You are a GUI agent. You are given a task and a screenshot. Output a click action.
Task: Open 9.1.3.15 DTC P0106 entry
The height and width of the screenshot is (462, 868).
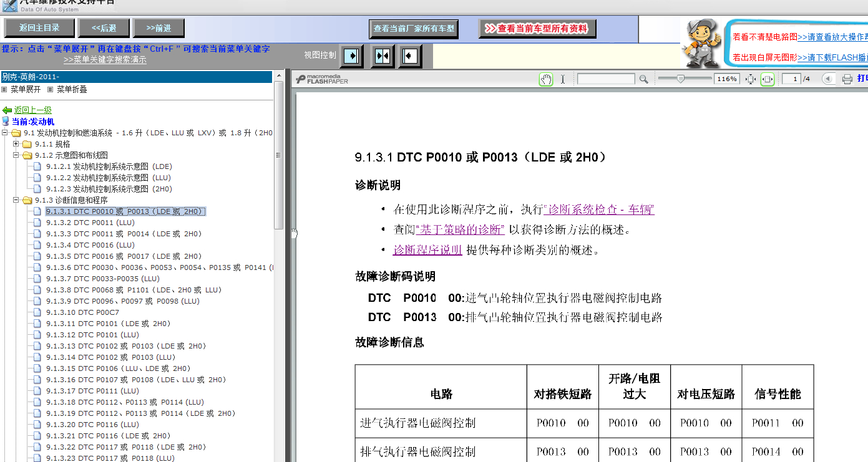click(x=119, y=368)
